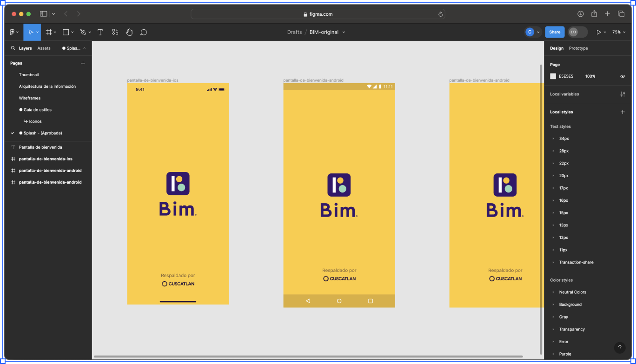Viewport: 636px width, 364px height.
Task: Open local variables settings icon
Action: (x=623, y=94)
